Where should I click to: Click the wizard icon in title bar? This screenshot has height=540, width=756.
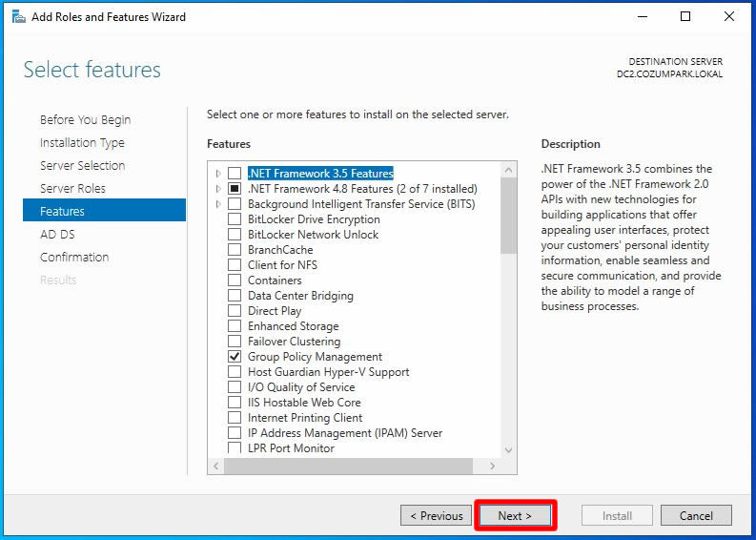[18, 16]
